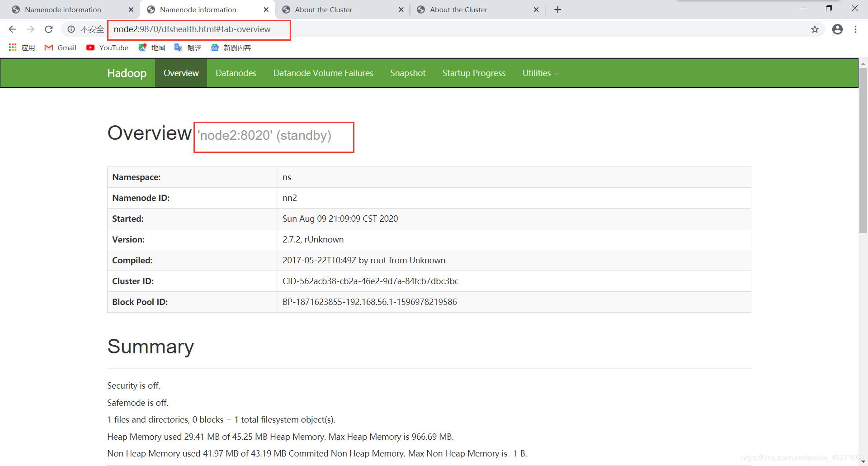The height and width of the screenshot is (466, 868).
Task: Select the Cluster ID value text
Action: (370, 281)
